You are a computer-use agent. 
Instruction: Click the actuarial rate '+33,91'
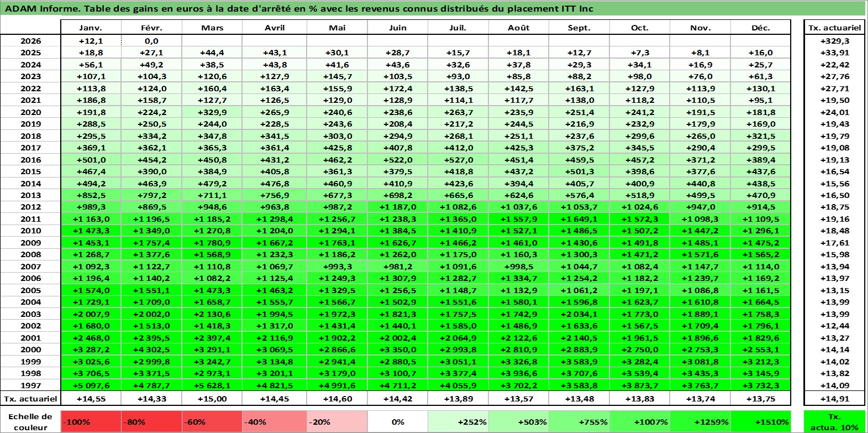pyautogui.click(x=834, y=53)
